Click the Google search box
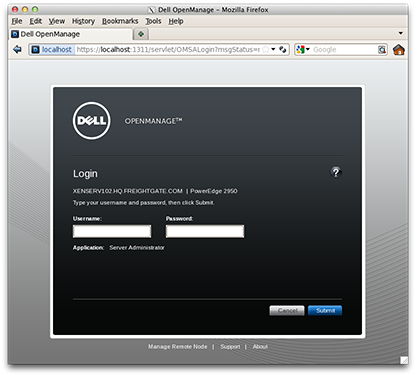The height and width of the screenshot is (376, 416). (x=344, y=50)
